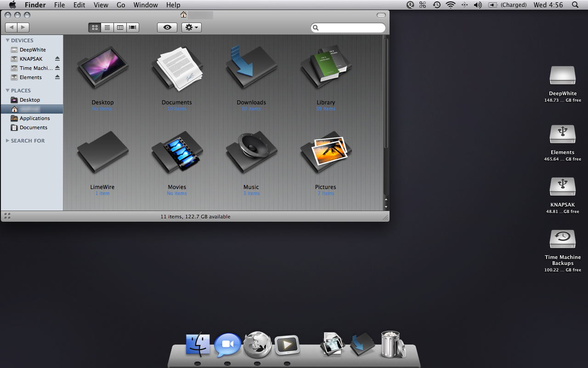Open the Documents folder icon
This screenshot has height=368, width=588.
177,68
